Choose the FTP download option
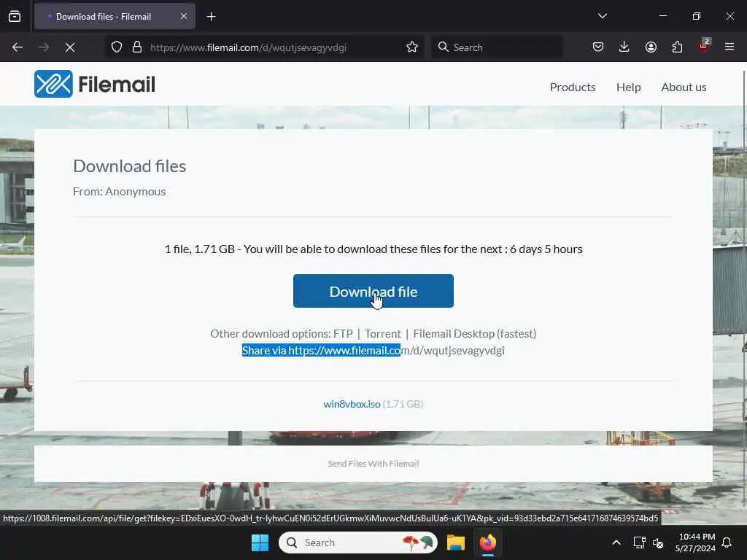Screen dimensions: 747x560 343,334
